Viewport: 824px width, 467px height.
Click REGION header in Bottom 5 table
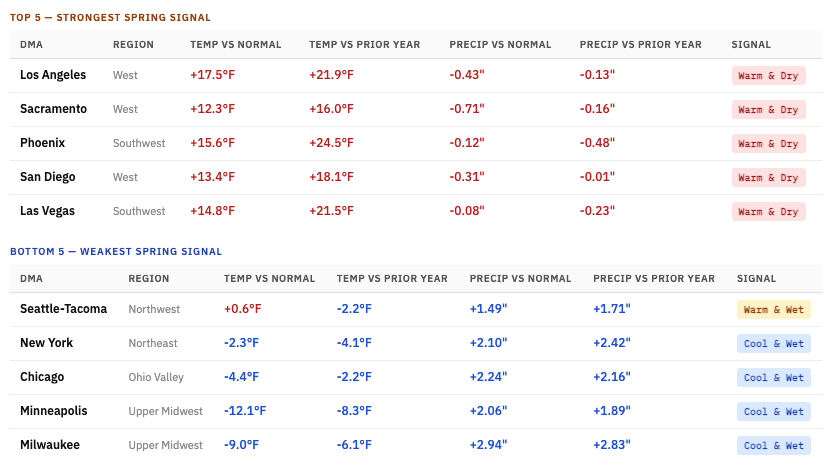point(149,279)
